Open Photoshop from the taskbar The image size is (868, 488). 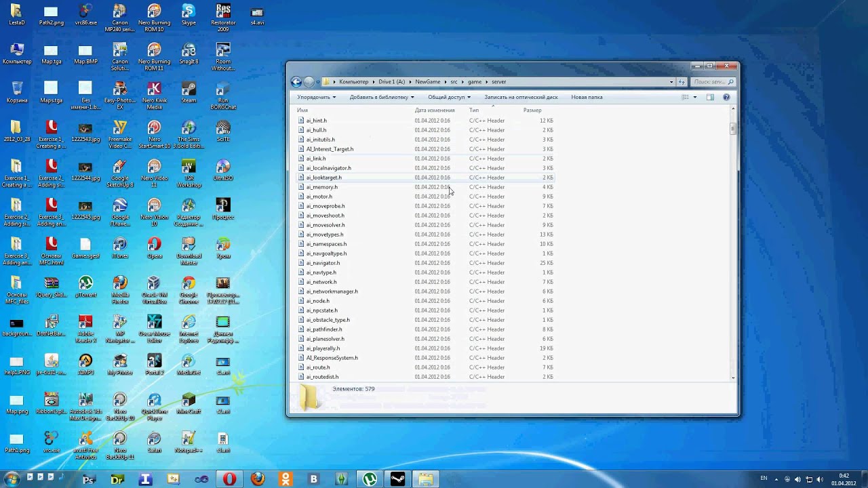pos(89,479)
